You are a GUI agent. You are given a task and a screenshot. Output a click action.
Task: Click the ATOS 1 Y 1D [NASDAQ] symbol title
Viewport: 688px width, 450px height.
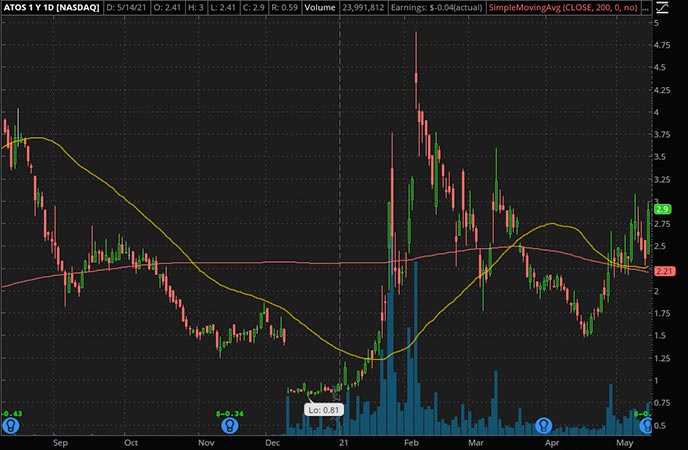51,7
